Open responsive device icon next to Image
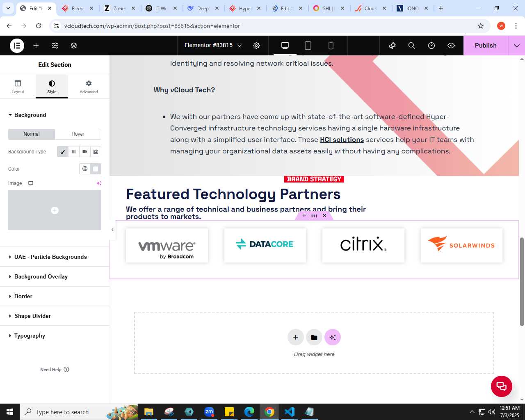This screenshot has height=420, width=525. coord(31,183)
